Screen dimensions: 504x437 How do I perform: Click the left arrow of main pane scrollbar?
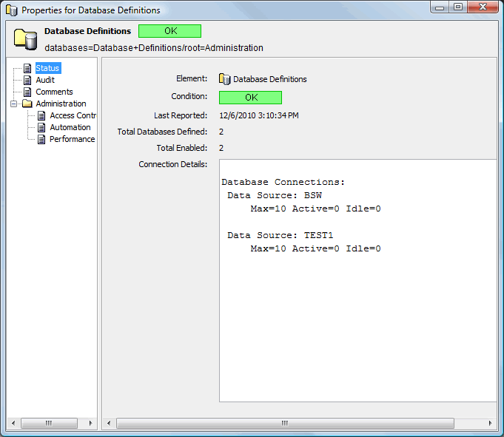(x=109, y=423)
